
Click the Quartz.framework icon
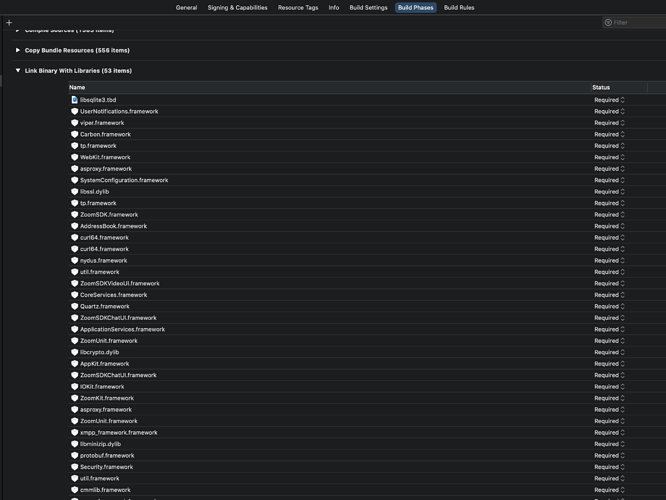click(x=75, y=306)
